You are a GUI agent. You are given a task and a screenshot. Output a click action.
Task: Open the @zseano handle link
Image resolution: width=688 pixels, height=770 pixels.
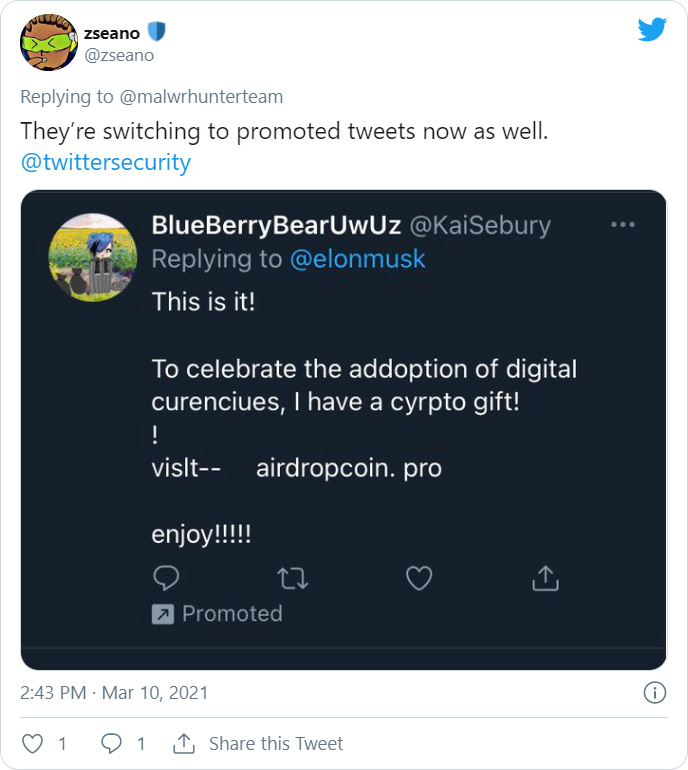(x=119, y=55)
